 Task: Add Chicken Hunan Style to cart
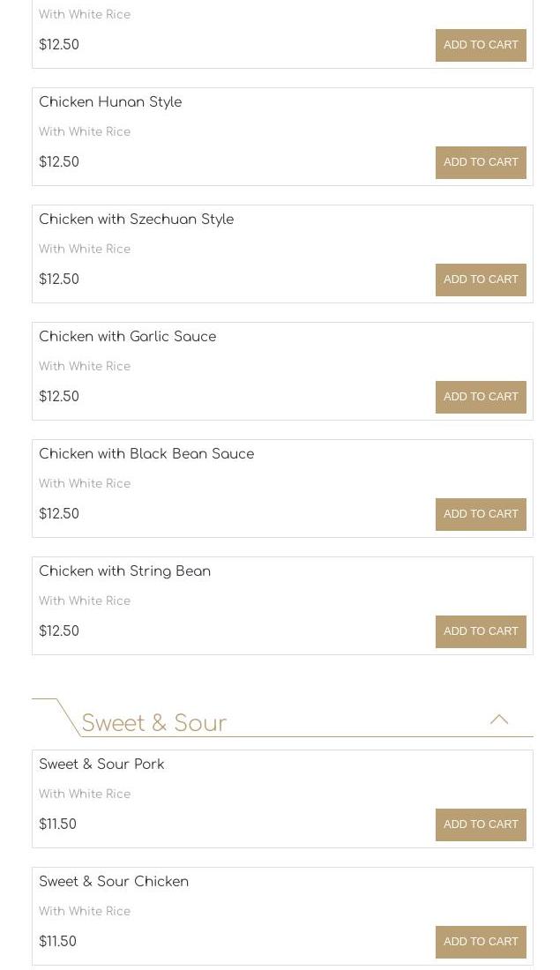tap(481, 162)
